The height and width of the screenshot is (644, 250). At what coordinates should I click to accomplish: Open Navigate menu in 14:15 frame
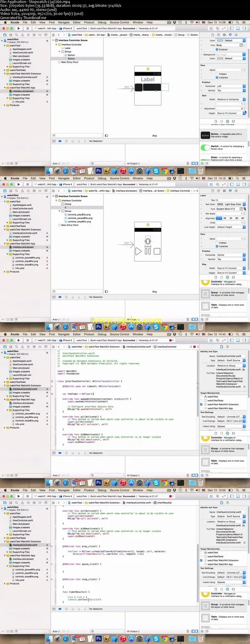click(63, 178)
